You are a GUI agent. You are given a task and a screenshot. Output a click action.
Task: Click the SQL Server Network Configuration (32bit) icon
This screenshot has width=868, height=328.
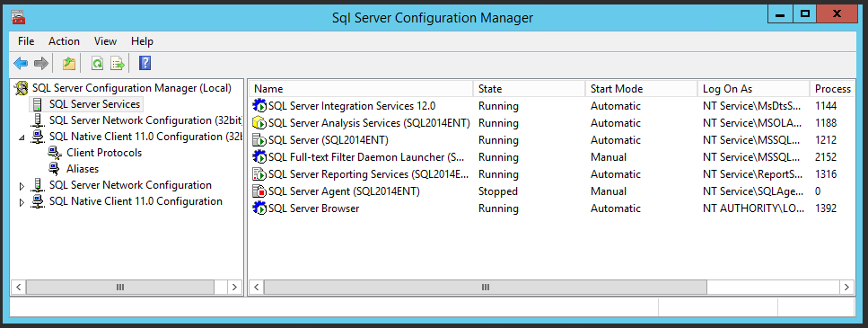coord(38,120)
